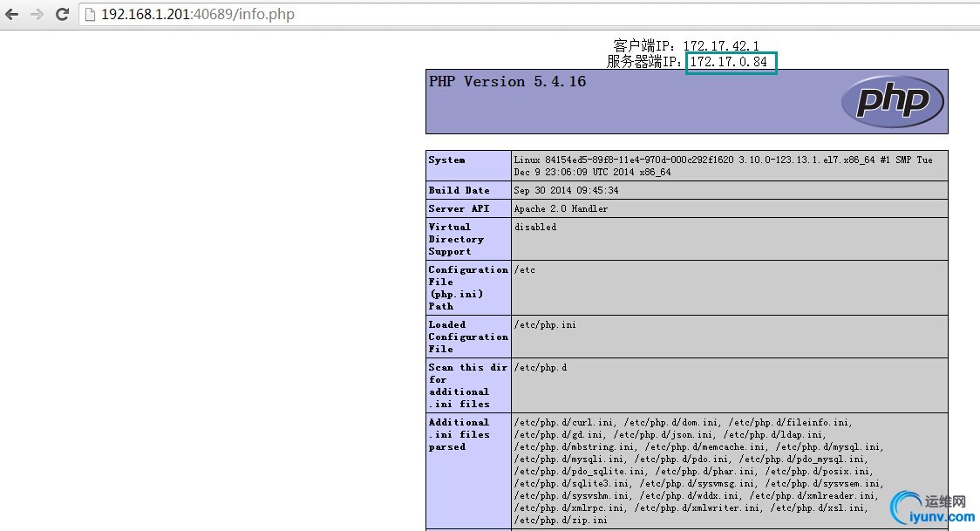980x531 pixels.
Task: Click the client IP value 172.17.42.1
Action: (721, 45)
